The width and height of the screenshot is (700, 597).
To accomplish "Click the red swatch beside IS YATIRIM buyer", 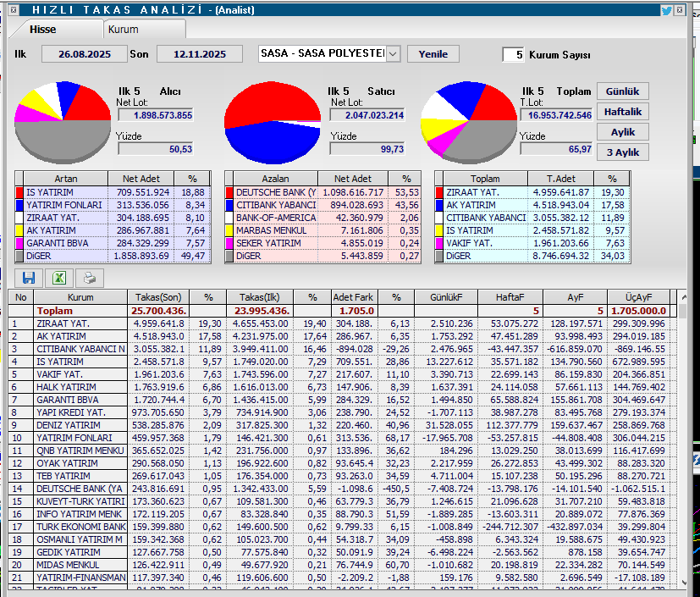I will [x=19, y=192].
